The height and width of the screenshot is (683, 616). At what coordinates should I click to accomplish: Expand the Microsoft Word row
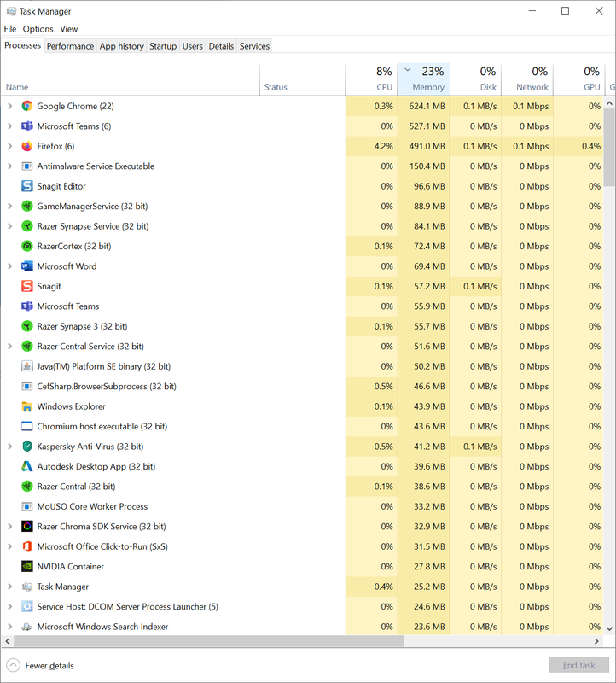pyautogui.click(x=10, y=266)
